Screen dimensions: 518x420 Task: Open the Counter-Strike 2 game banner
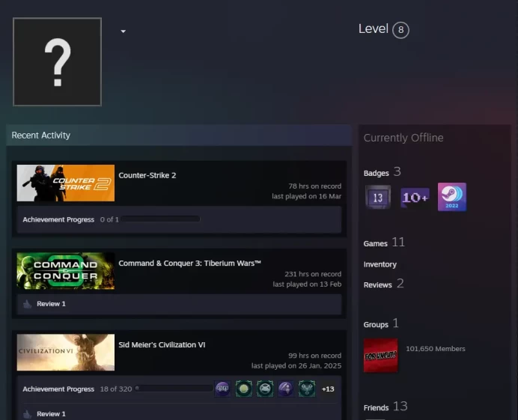pyautogui.click(x=66, y=183)
